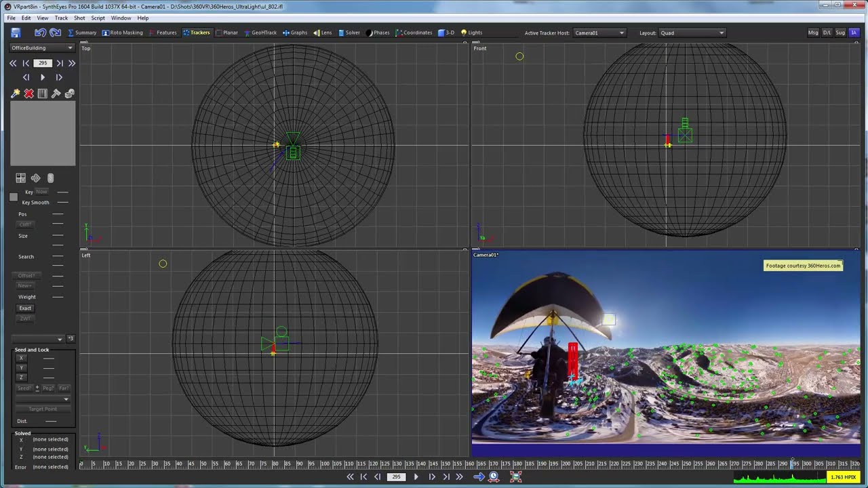Switch to the Roto Masking room
The width and height of the screenshot is (868, 488).
pos(123,33)
